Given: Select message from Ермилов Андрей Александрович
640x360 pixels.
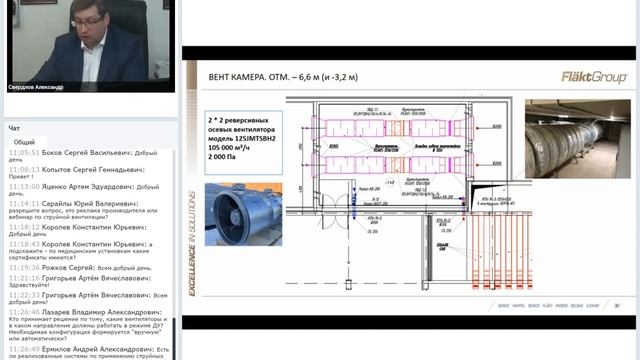Looking at the screenshot, I should pos(89,353).
